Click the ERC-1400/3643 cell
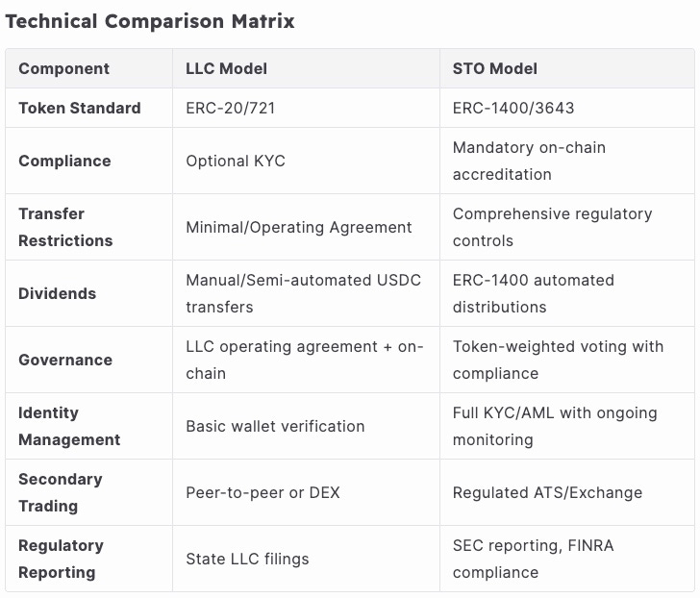 coord(512,108)
